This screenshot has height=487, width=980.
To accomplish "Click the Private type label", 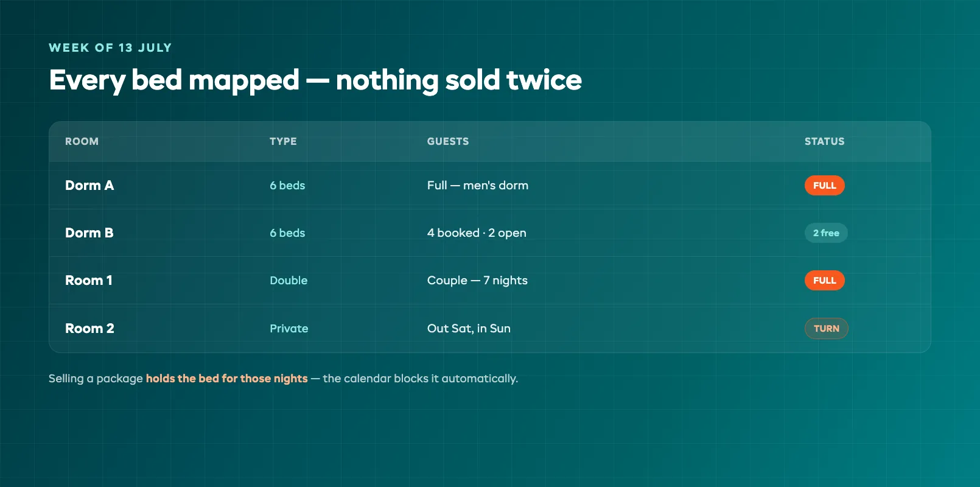I will coord(289,329).
